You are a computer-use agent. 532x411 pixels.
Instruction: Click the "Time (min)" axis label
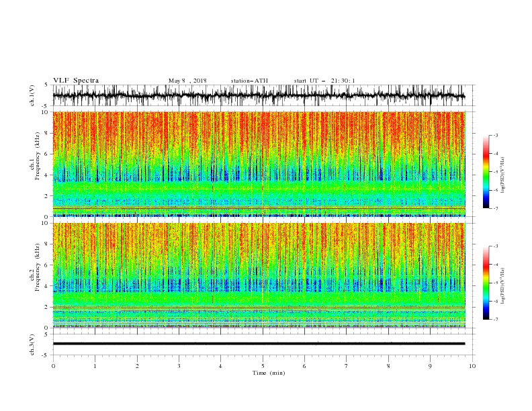click(x=269, y=373)
